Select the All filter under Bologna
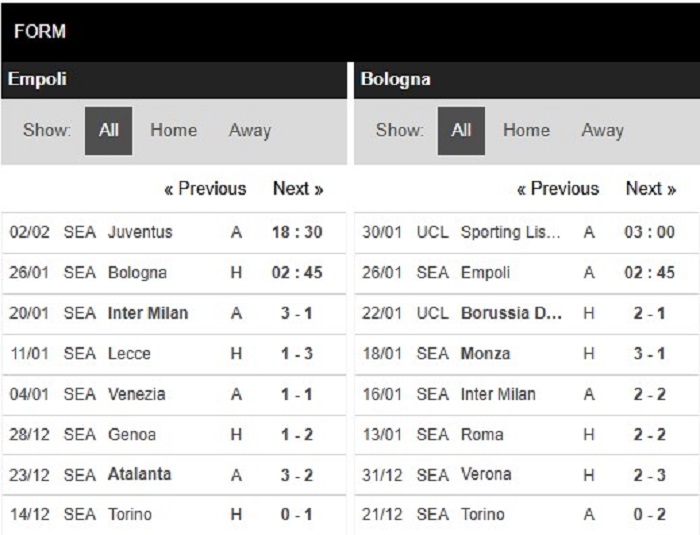 461,131
